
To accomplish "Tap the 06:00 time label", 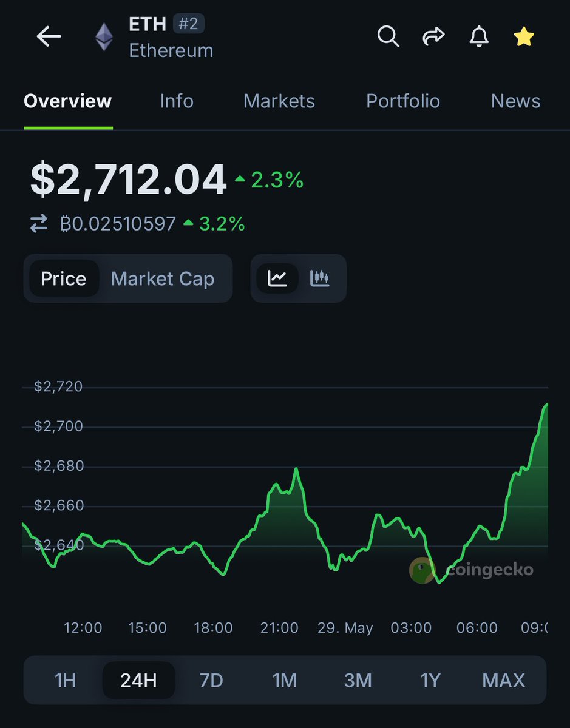I will (477, 628).
